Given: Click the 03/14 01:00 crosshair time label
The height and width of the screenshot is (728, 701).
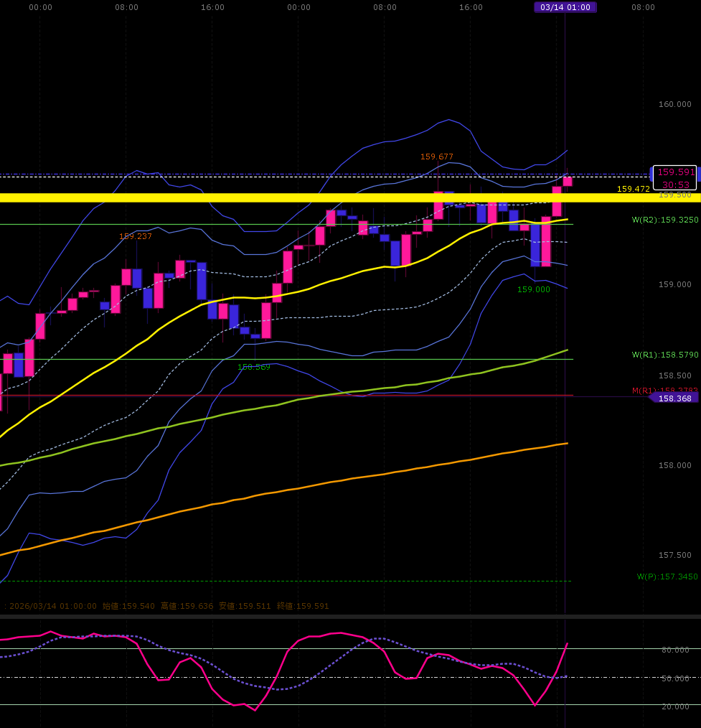Looking at the screenshot, I should point(565,7).
